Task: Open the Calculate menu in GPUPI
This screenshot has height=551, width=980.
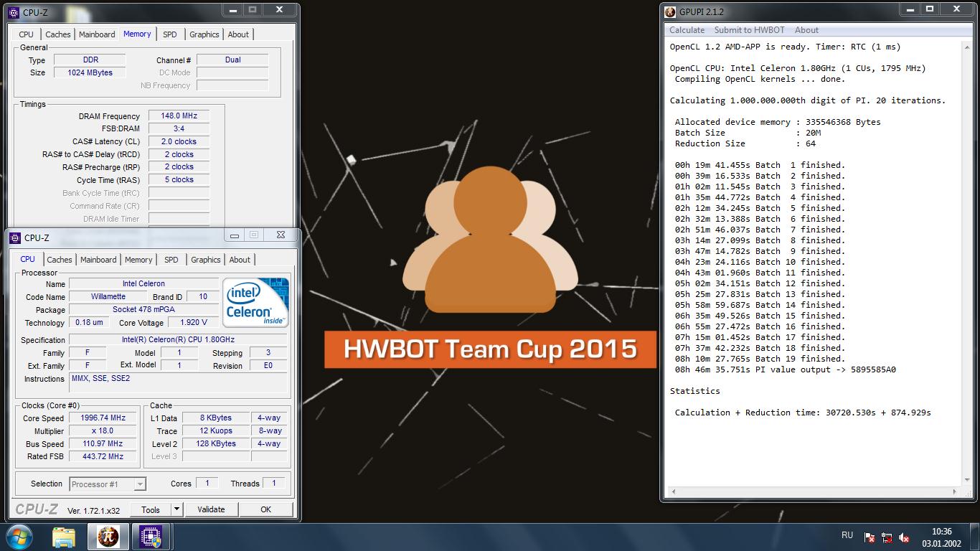Action: (x=687, y=30)
